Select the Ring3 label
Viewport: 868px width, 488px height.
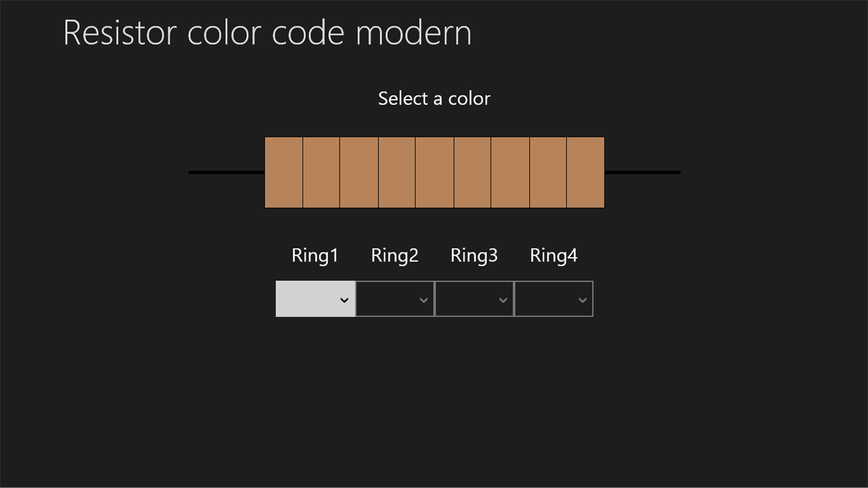coord(474,255)
